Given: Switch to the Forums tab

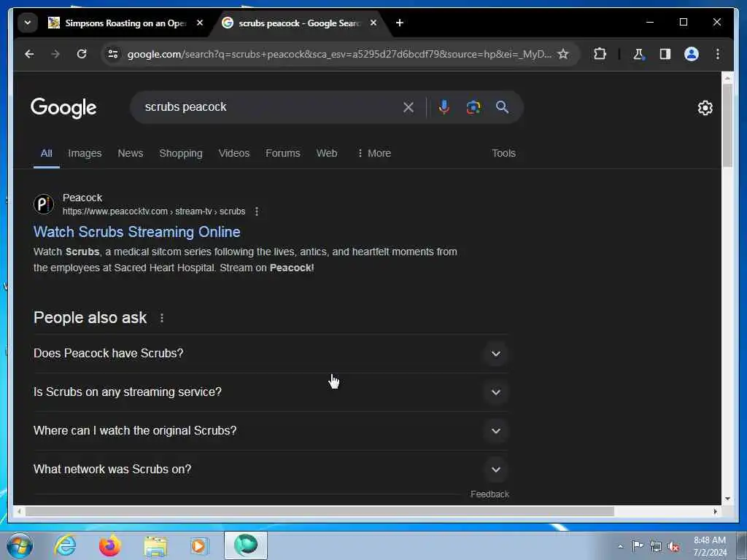Looking at the screenshot, I should (283, 153).
